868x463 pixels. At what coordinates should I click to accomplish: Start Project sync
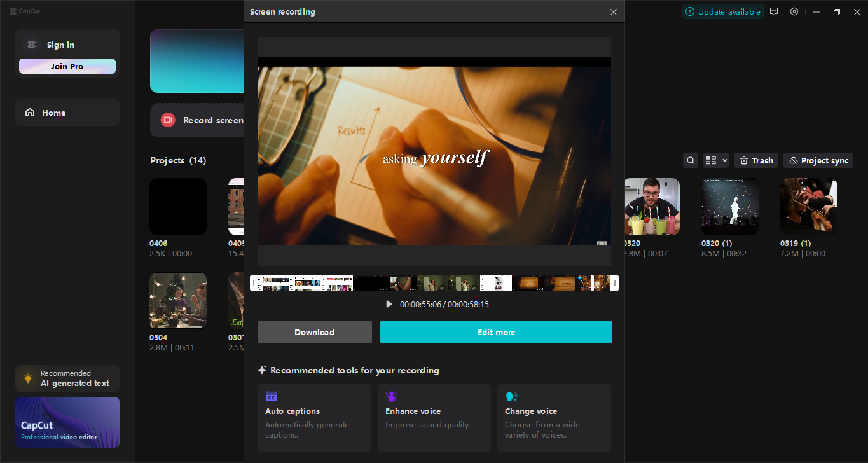818,160
